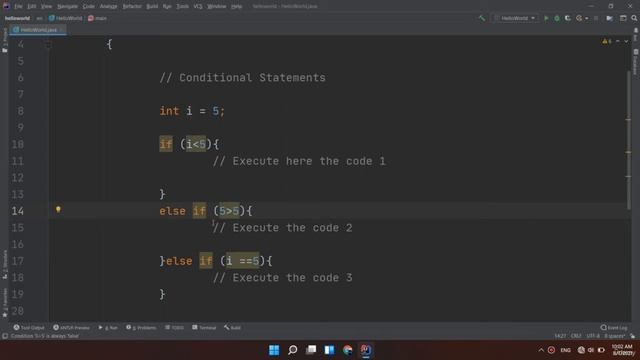
Task: Open the Analyze menu
Action: tap(108, 7)
